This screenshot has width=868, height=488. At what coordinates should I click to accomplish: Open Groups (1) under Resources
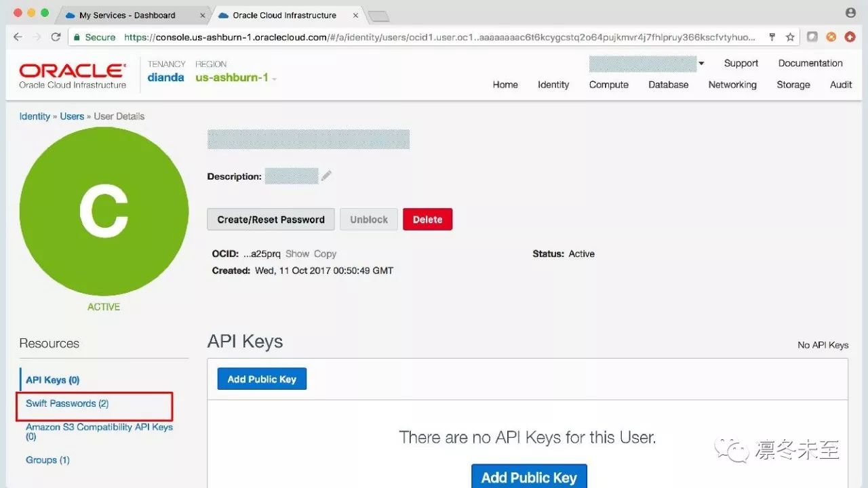47,460
